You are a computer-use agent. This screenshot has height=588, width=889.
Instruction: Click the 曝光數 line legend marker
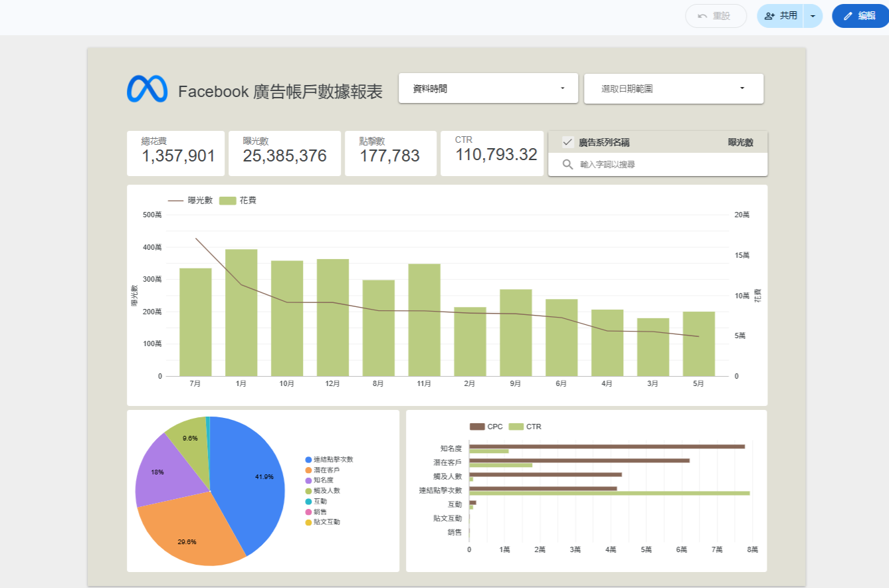coord(176,200)
